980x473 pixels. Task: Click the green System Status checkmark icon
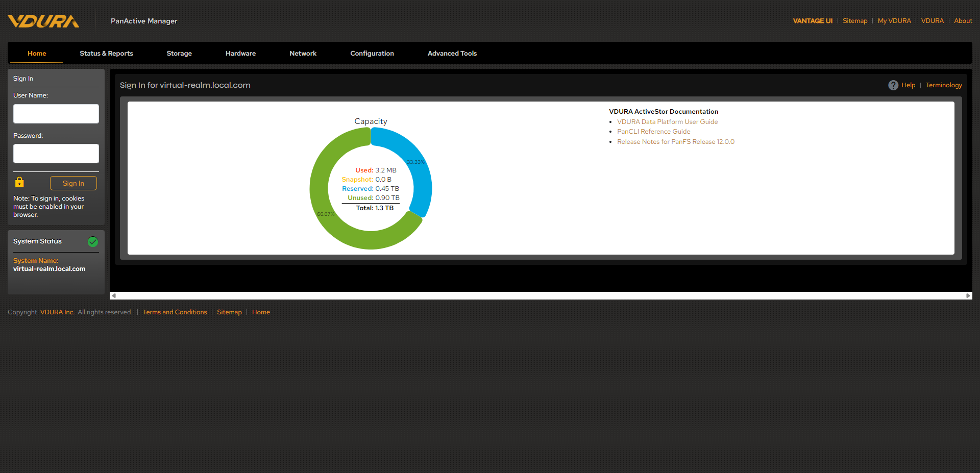coord(93,242)
